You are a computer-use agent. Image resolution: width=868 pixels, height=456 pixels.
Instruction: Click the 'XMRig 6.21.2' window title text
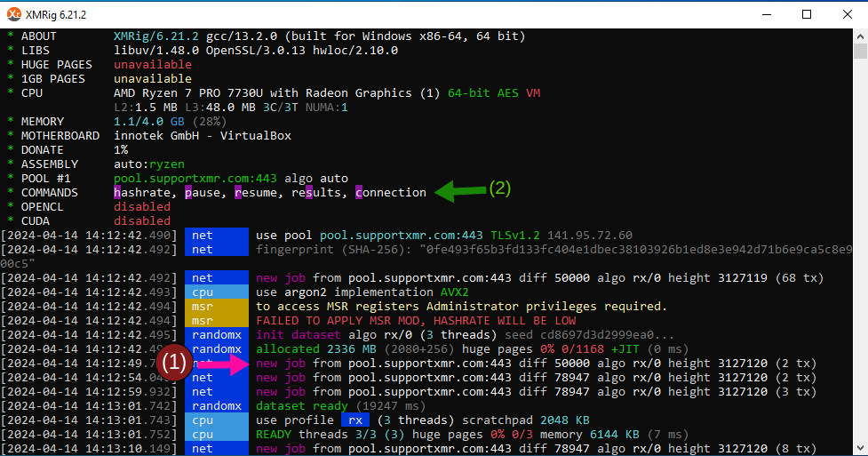(56, 15)
